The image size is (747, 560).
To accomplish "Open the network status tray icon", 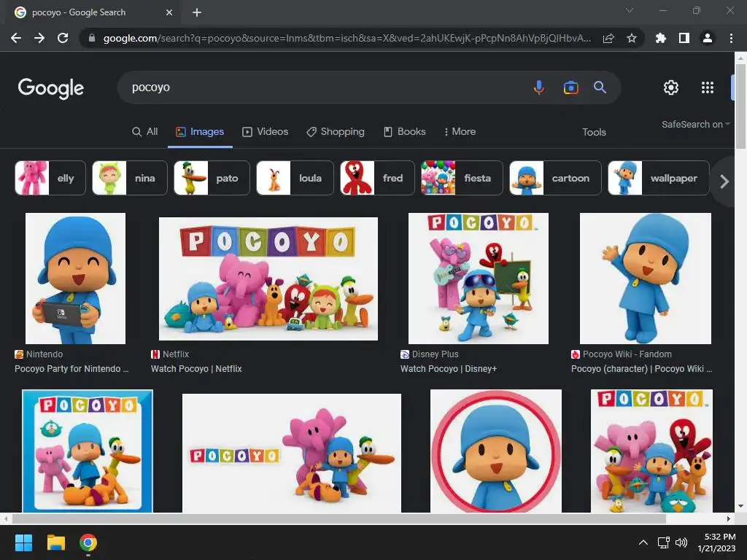I will click(664, 542).
